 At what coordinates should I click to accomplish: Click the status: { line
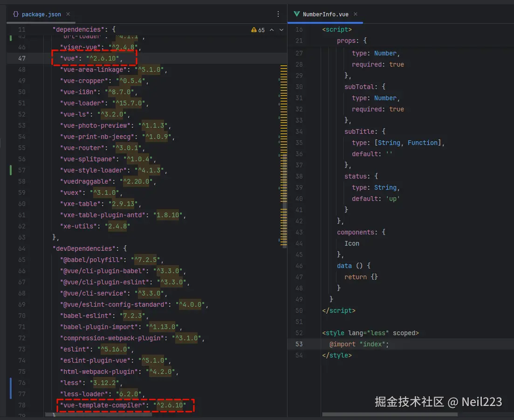click(361, 176)
